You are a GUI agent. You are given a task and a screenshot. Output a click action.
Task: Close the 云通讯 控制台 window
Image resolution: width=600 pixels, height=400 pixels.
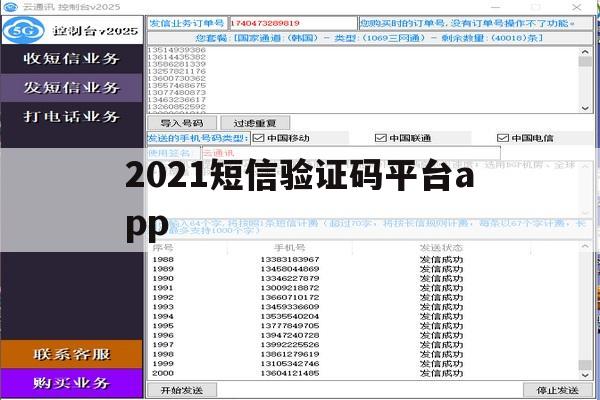[x=577, y=7]
